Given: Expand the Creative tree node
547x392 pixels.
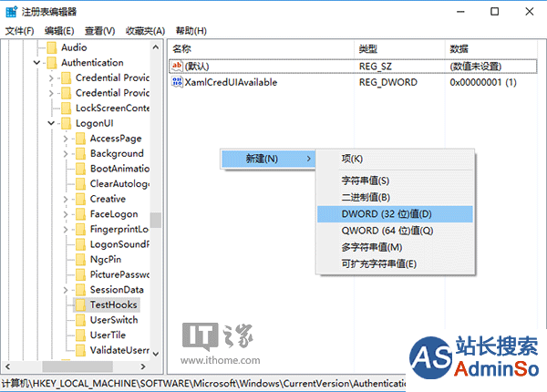Looking at the screenshot, I should (66, 199).
